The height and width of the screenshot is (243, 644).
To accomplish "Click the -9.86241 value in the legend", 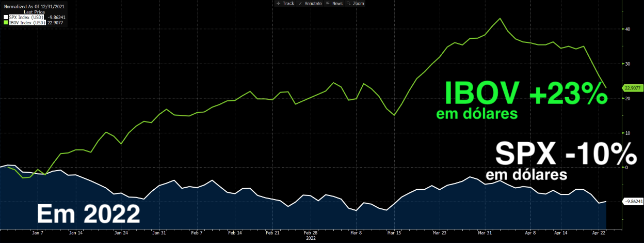I will click(57, 17).
